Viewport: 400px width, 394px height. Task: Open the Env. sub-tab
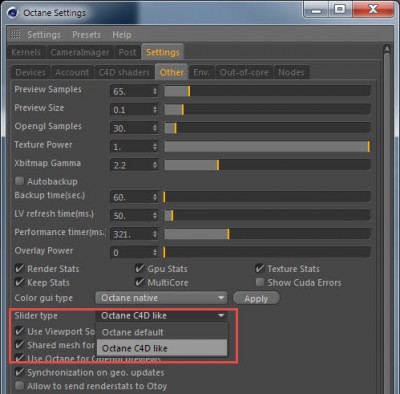click(x=201, y=72)
